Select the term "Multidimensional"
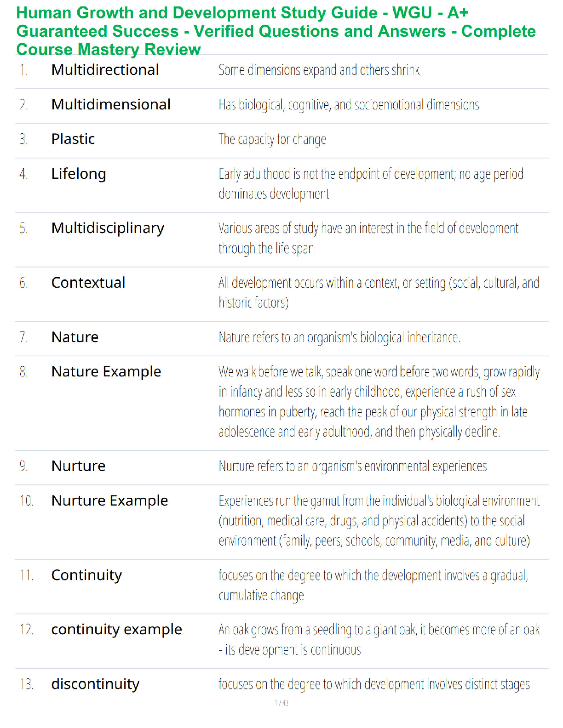563x728 pixels. pos(111,104)
